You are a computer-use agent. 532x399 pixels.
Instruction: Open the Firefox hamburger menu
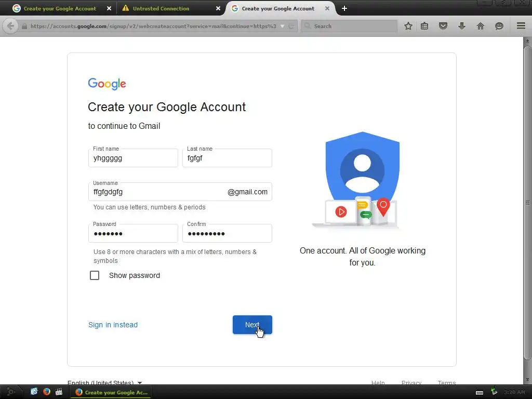point(521,26)
